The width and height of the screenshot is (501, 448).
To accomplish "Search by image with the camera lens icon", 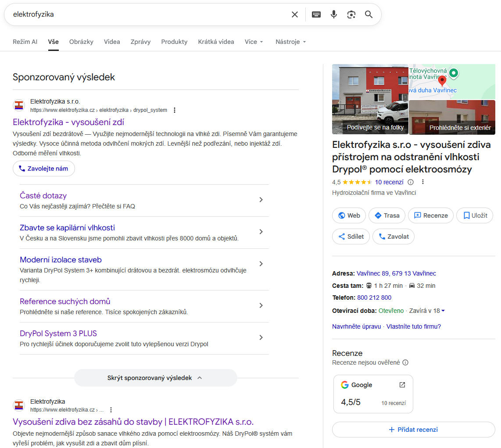I will point(351,14).
